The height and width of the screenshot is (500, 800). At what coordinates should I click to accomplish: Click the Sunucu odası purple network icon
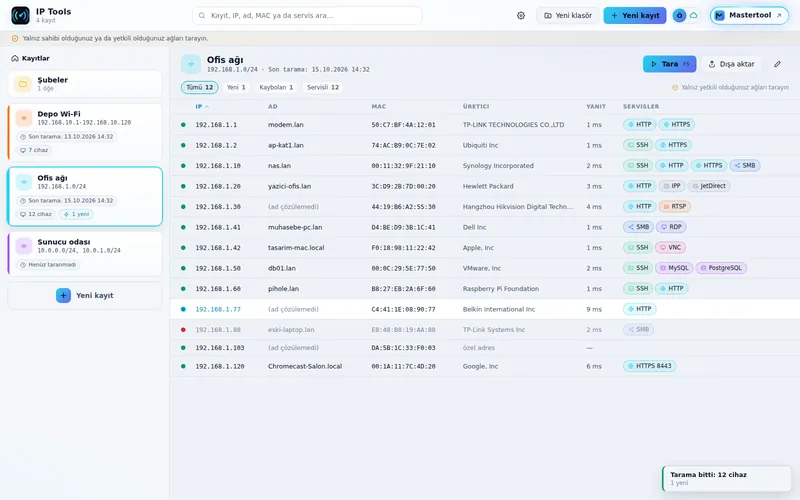(23, 246)
